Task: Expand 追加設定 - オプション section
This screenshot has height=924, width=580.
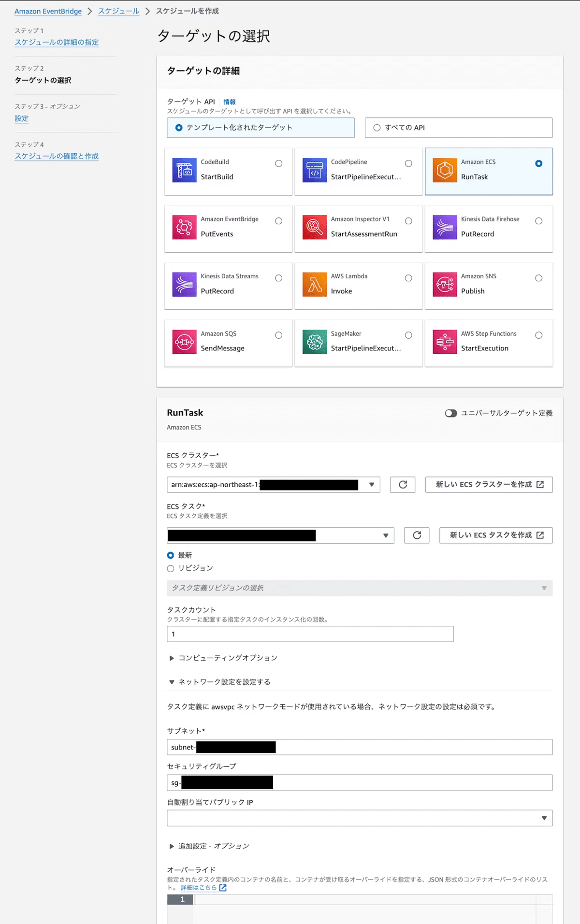Action: point(209,846)
